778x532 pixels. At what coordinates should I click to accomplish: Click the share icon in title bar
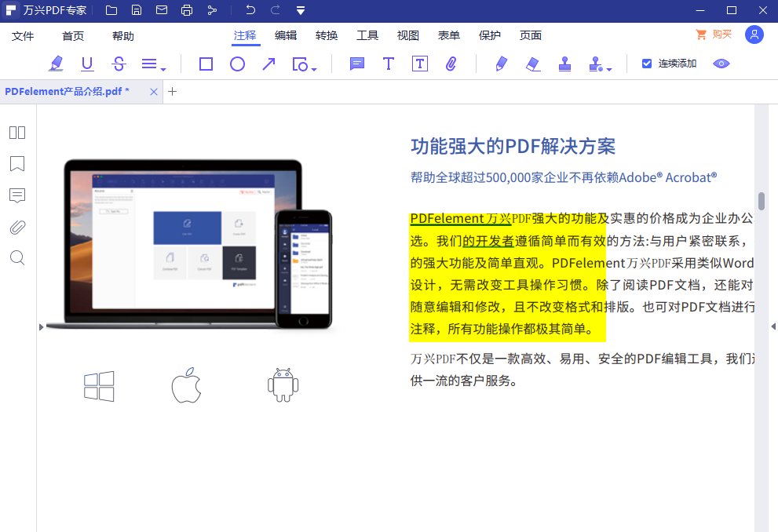point(212,10)
